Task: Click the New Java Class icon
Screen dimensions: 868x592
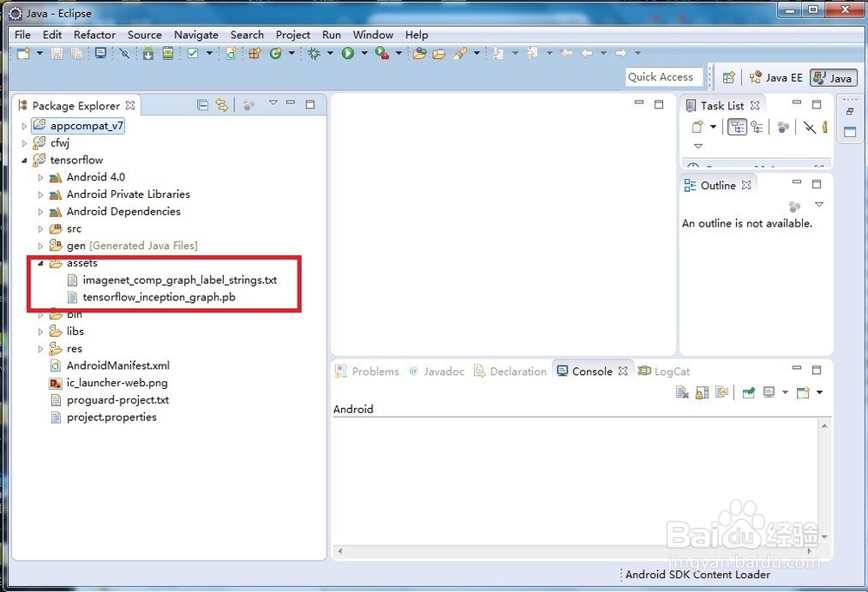Action: (x=276, y=53)
